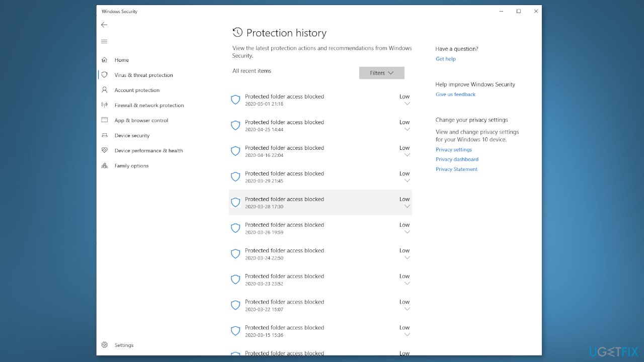Click the App & browser control icon
This screenshot has width=644, height=362.
coord(104,120)
